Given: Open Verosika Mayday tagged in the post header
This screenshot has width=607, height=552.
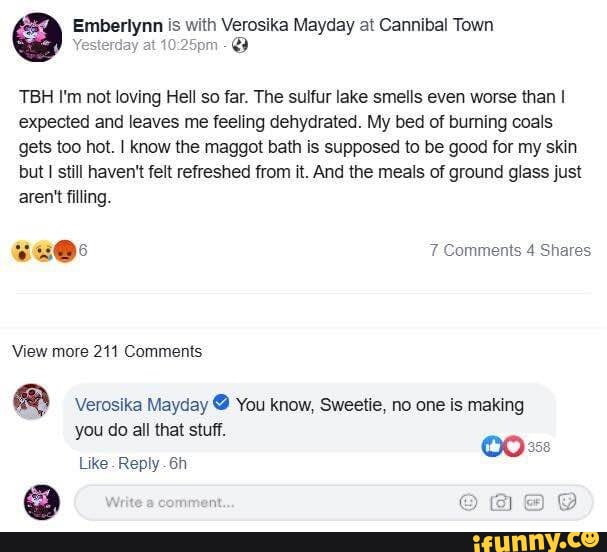Looking at the screenshot, I should [288, 25].
